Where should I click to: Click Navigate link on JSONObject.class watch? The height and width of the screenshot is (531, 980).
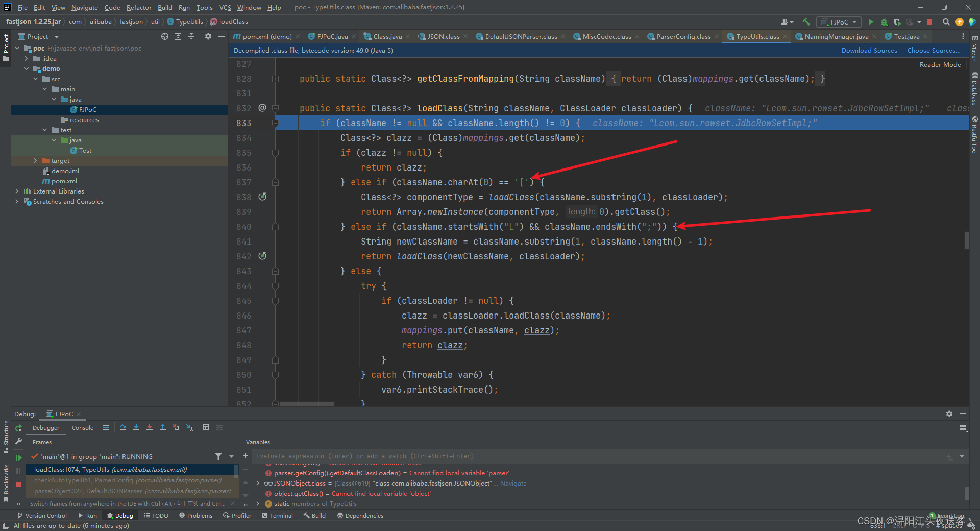pyautogui.click(x=513, y=483)
